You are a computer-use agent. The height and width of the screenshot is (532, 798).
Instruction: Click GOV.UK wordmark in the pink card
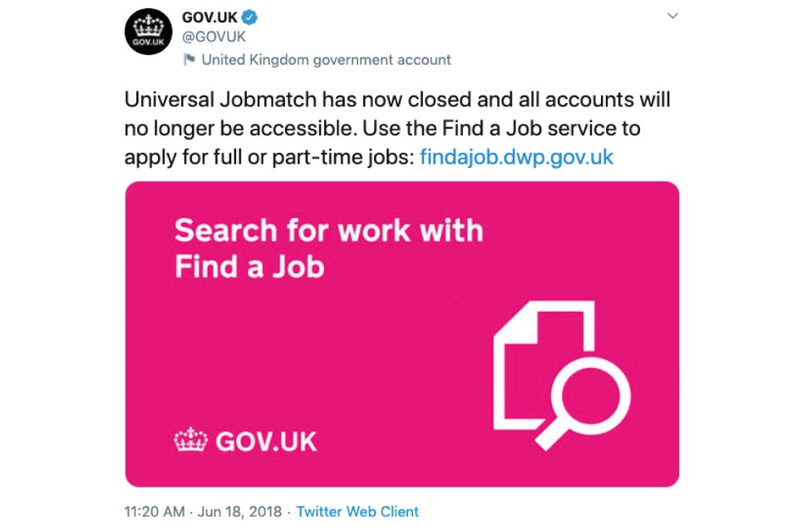click(x=266, y=441)
